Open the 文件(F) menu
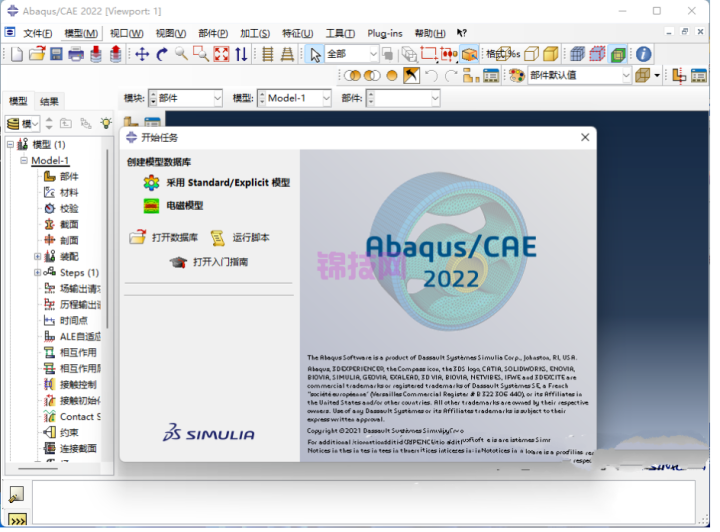The height and width of the screenshot is (532, 720). tap(37, 33)
